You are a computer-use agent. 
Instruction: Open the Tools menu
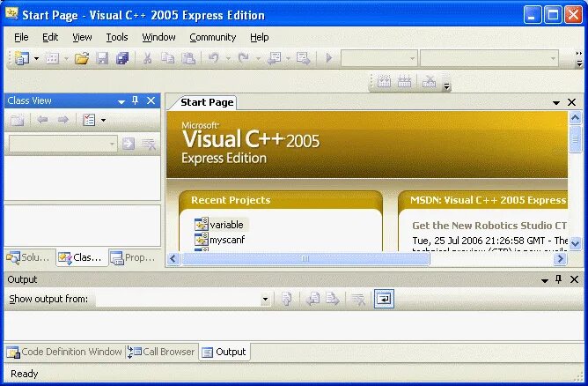click(x=116, y=37)
